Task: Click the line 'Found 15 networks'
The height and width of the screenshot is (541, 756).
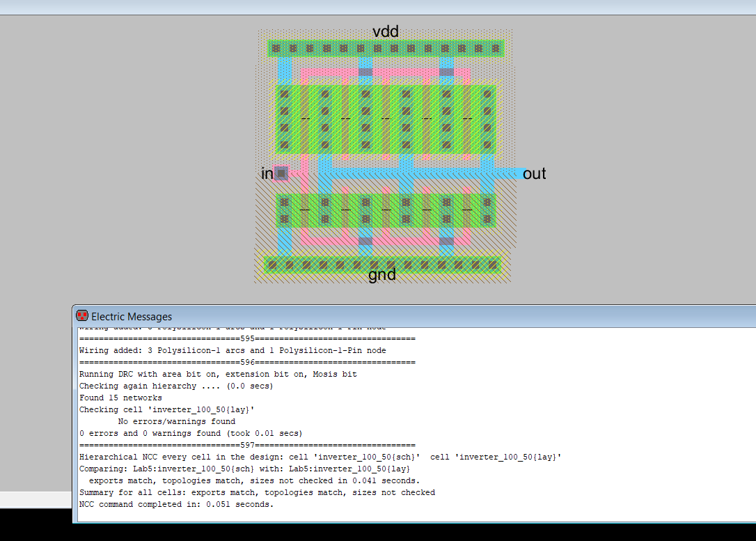Action: 120,398
